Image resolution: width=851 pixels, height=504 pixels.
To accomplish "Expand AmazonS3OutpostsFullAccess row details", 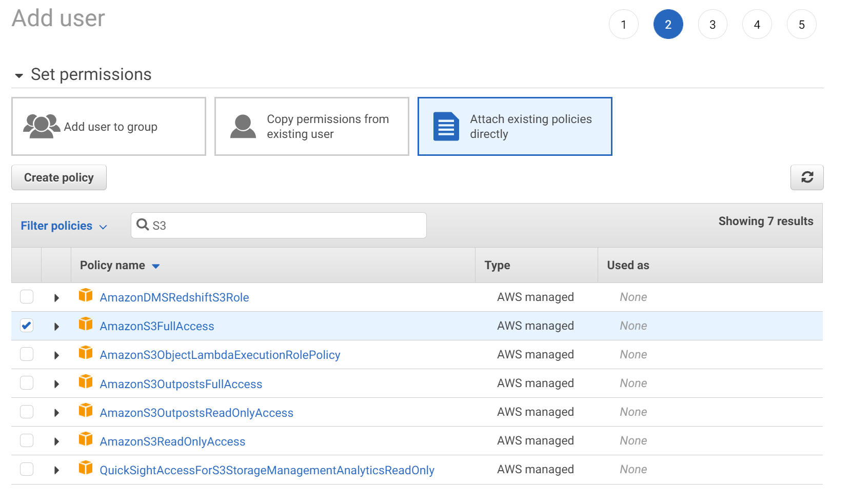I will (x=56, y=384).
